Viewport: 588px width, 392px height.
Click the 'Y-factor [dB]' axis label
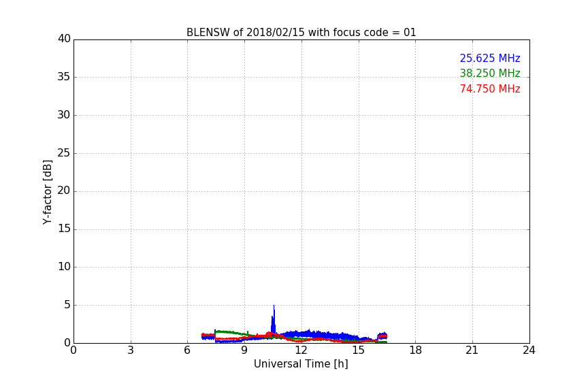point(47,192)
